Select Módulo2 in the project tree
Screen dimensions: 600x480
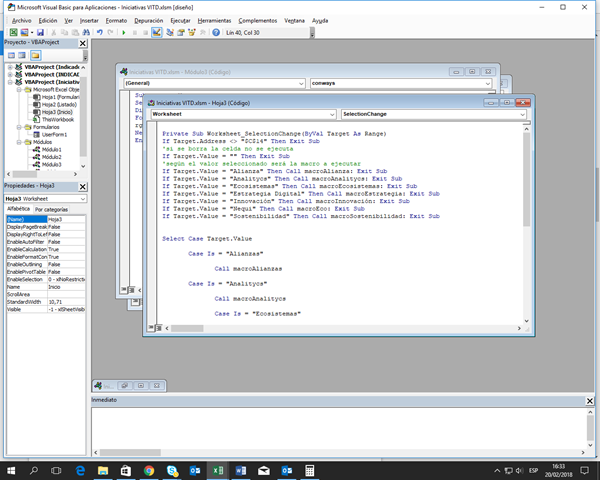click(x=50, y=157)
